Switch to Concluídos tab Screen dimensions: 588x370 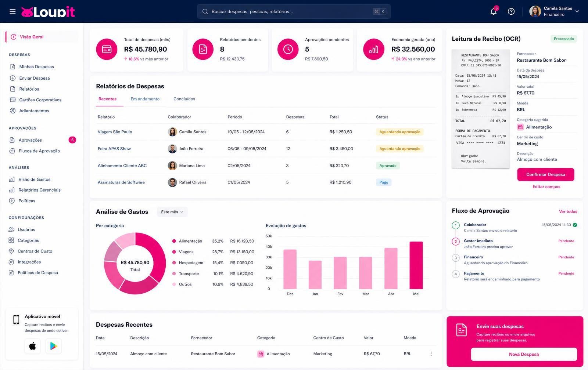click(184, 99)
